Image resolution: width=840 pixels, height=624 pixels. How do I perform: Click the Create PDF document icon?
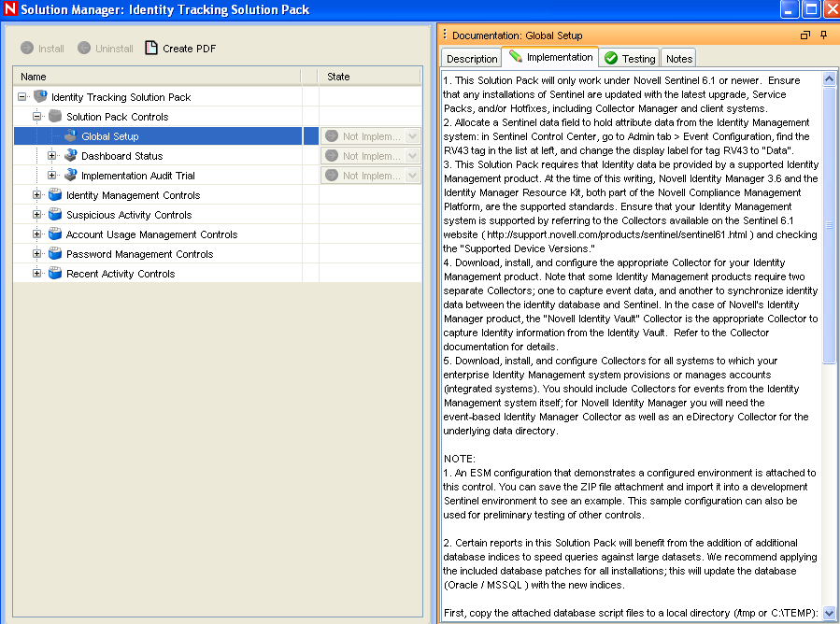[151, 48]
